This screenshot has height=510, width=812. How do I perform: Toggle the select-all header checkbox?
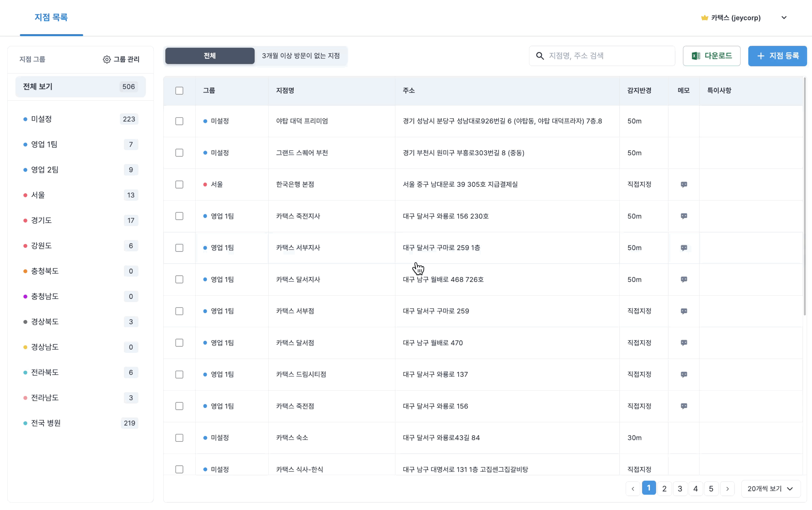[179, 91]
